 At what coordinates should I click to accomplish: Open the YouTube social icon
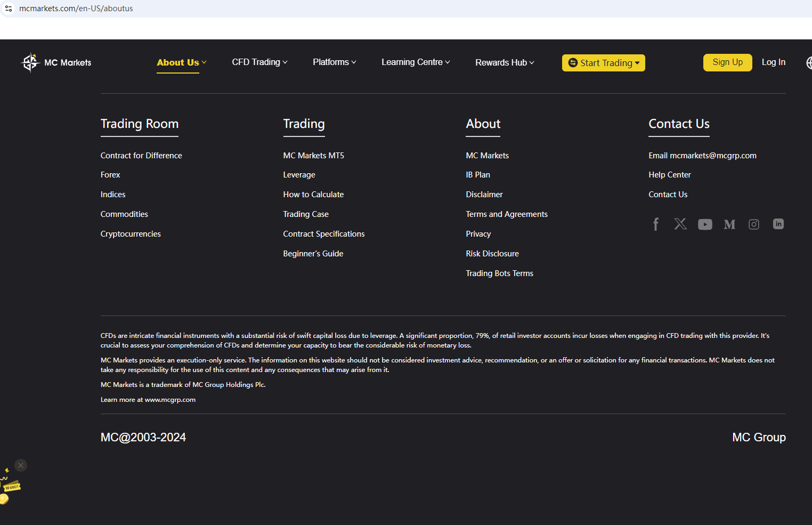point(705,224)
